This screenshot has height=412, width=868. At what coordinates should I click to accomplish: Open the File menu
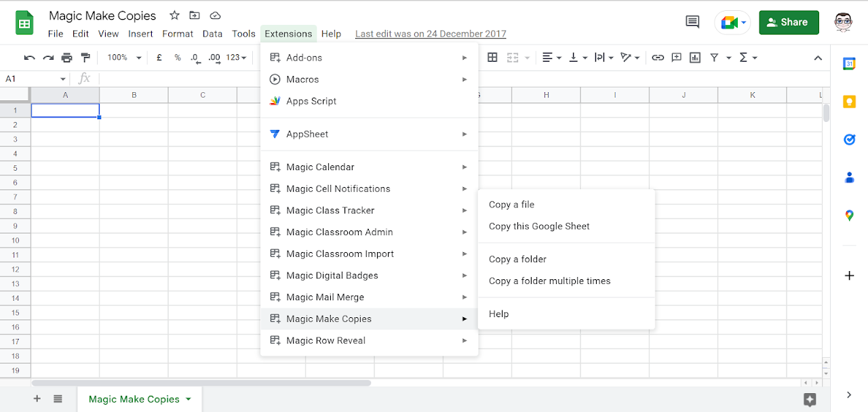[56, 34]
